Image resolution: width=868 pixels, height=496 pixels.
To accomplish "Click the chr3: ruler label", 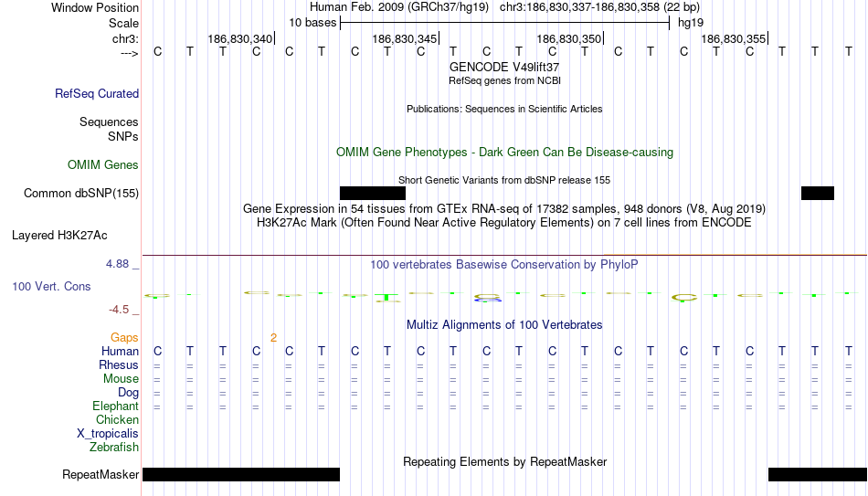I will coord(126,38).
